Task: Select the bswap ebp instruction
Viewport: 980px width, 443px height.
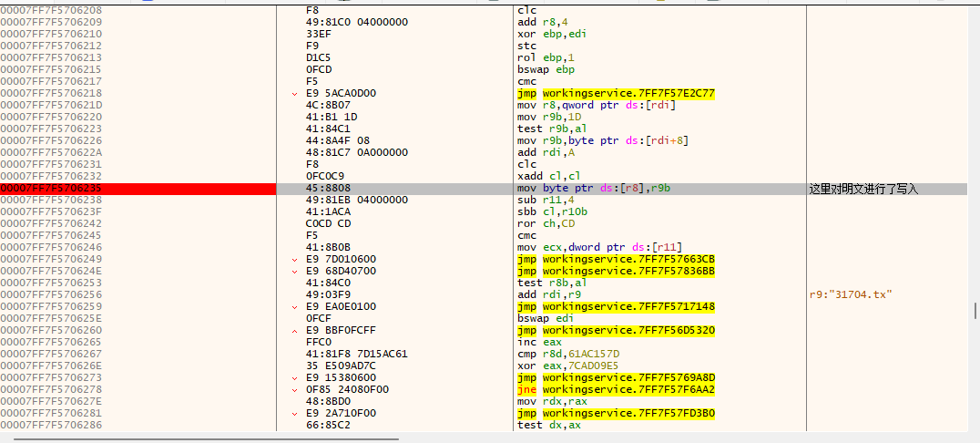Action: (546, 69)
